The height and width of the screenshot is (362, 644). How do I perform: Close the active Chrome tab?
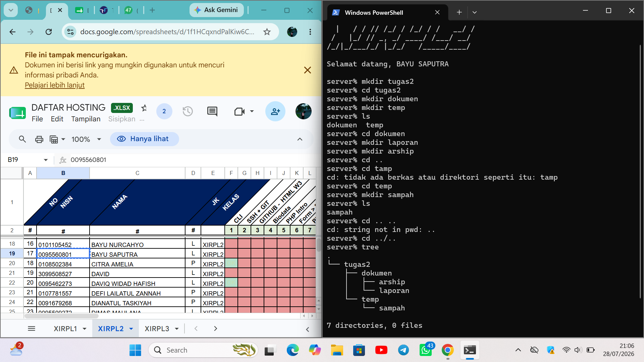pos(60,10)
